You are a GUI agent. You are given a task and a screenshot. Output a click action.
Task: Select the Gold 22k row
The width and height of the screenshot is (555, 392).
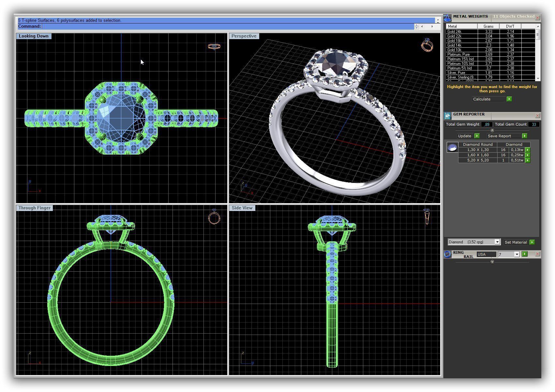point(490,36)
